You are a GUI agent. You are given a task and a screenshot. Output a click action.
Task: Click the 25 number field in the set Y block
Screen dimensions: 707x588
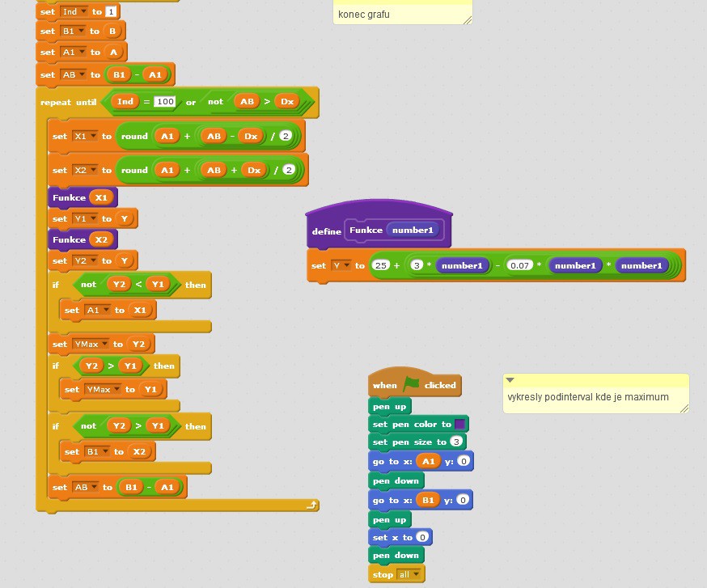(380, 266)
